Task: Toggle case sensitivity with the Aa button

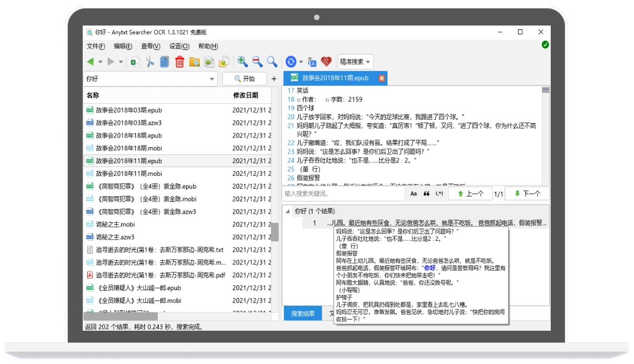Action: [413, 193]
